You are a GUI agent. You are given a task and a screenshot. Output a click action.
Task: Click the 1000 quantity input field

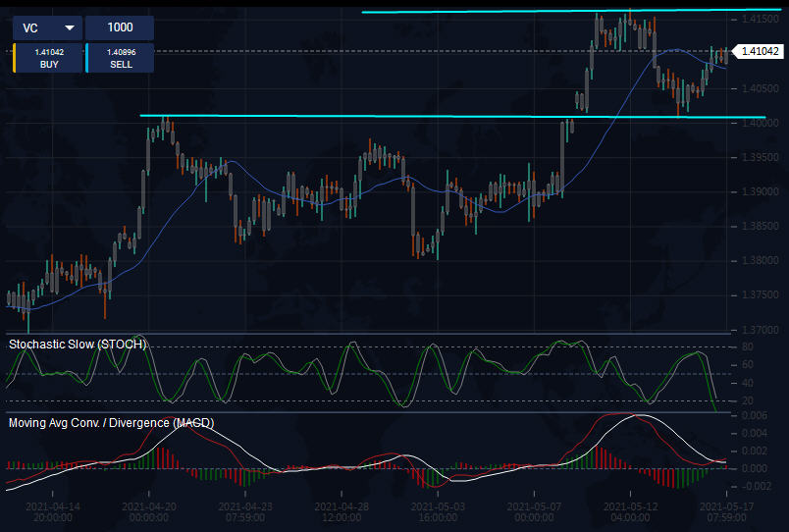pyautogui.click(x=119, y=27)
